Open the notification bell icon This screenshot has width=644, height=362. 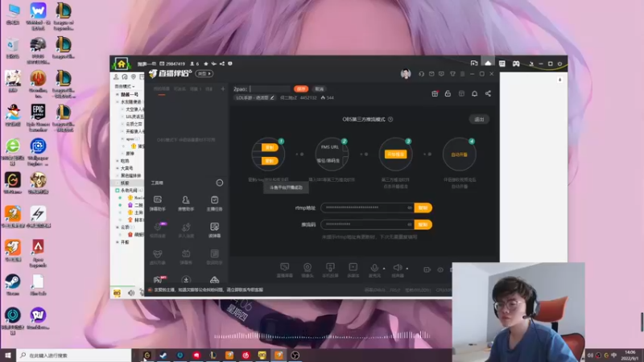tap(474, 93)
